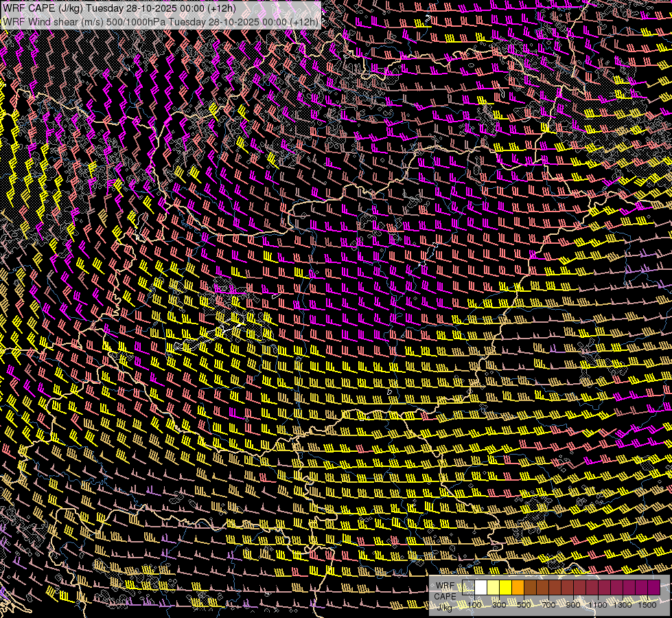672x618 pixels.
Task: Click the WRF CAPE (J/kg) title line
Action: [x=119, y=8]
